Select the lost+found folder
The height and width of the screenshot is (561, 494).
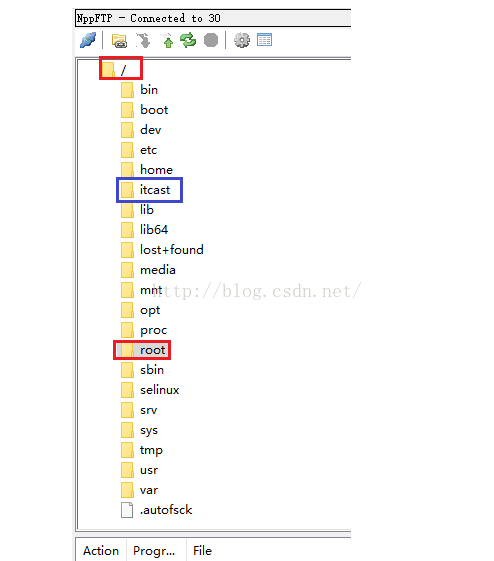coord(162,250)
